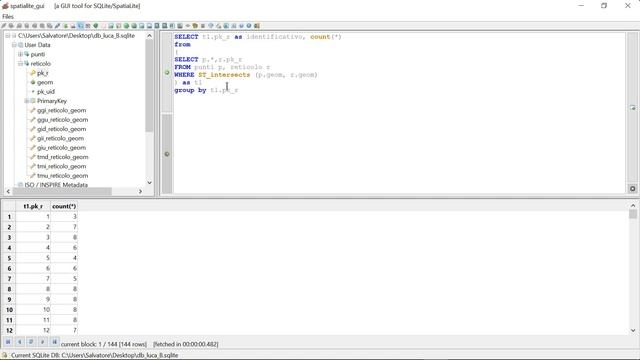Image resolution: width=640 pixels, height=360 pixels.
Task: Click the small icon at the SQL editor's right edge
Action: click(x=632, y=108)
